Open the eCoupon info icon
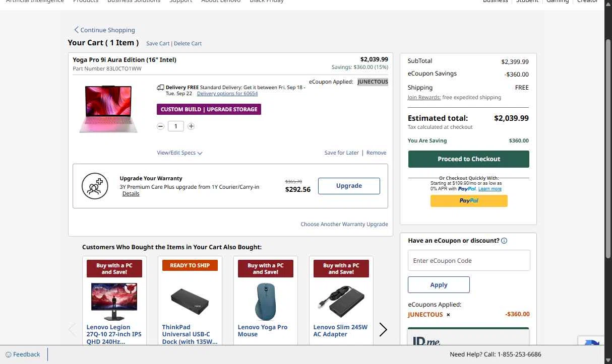The height and width of the screenshot is (364, 612). [x=504, y=241]
